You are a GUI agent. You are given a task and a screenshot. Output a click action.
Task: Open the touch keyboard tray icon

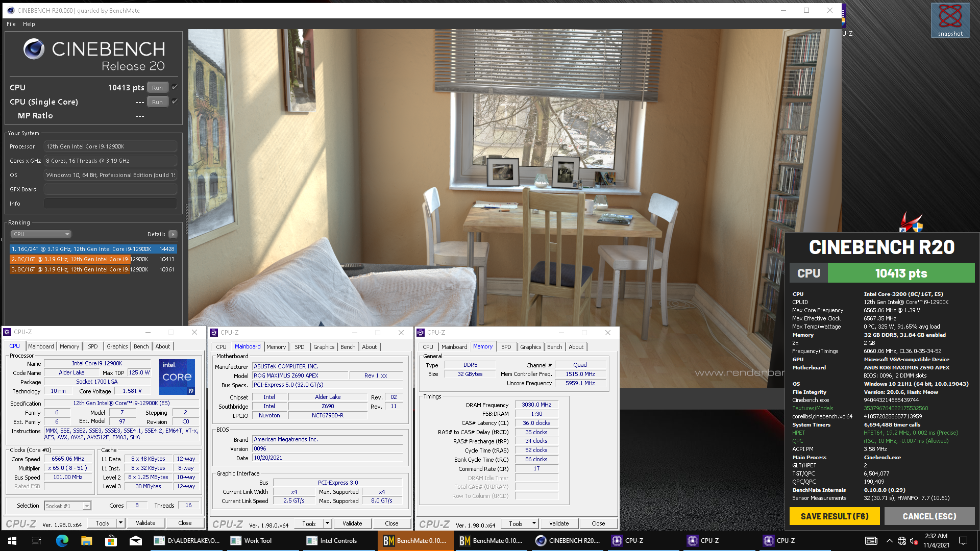pos(871,540)
